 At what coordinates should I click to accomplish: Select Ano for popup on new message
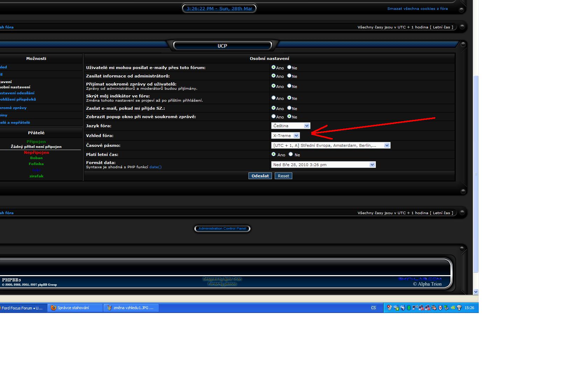click(274, 116)
